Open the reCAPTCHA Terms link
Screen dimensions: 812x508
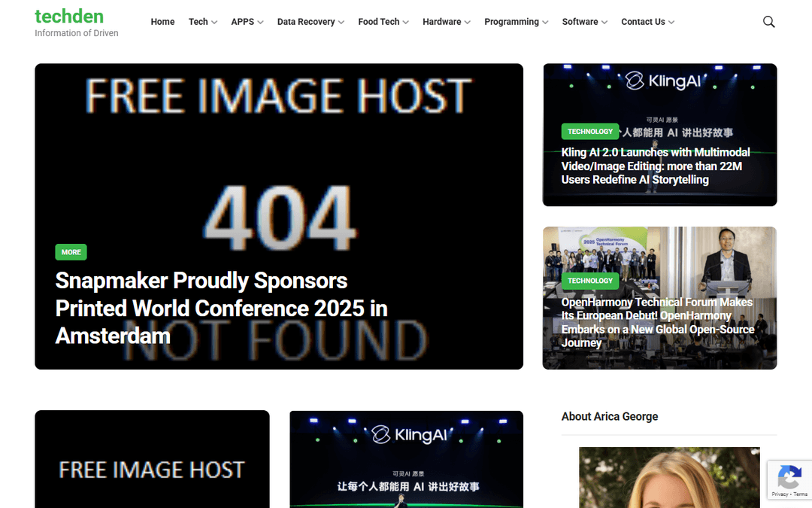click(x=800, y=494)
